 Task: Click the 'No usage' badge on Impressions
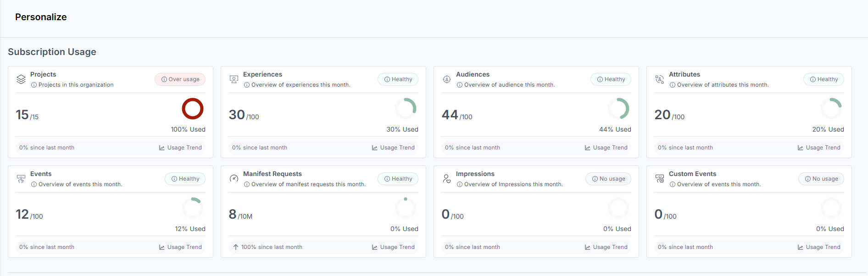click(x=608, y=179)
